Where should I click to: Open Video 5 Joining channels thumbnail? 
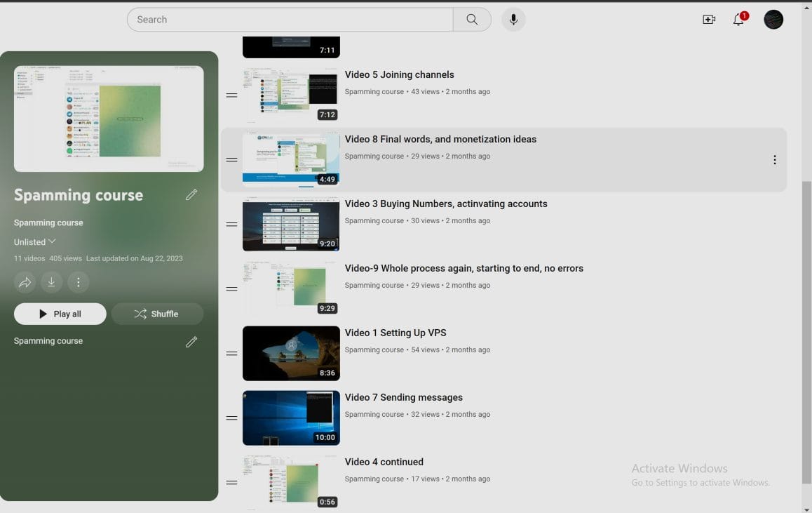(291, 95)
